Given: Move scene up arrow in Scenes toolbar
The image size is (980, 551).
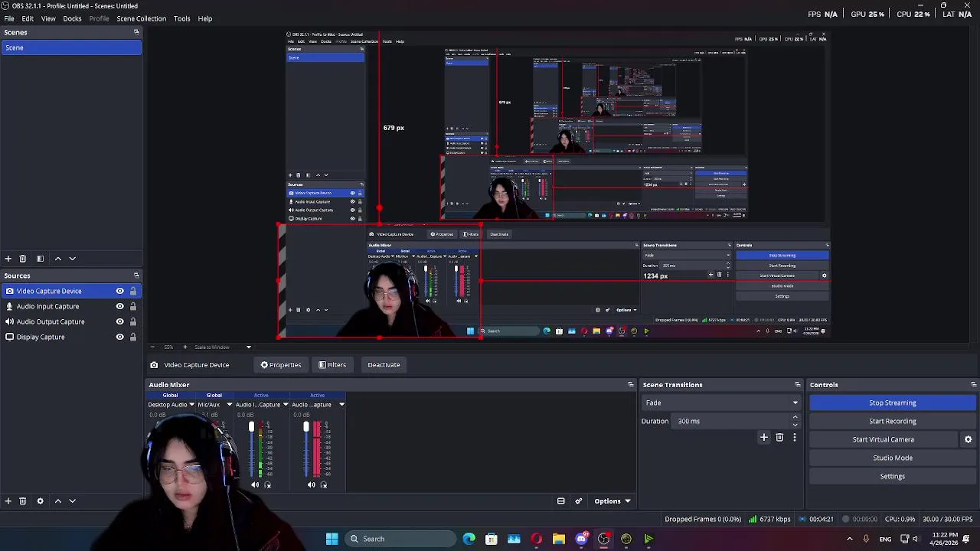Looking at the screenshot, I should point(57,259).
